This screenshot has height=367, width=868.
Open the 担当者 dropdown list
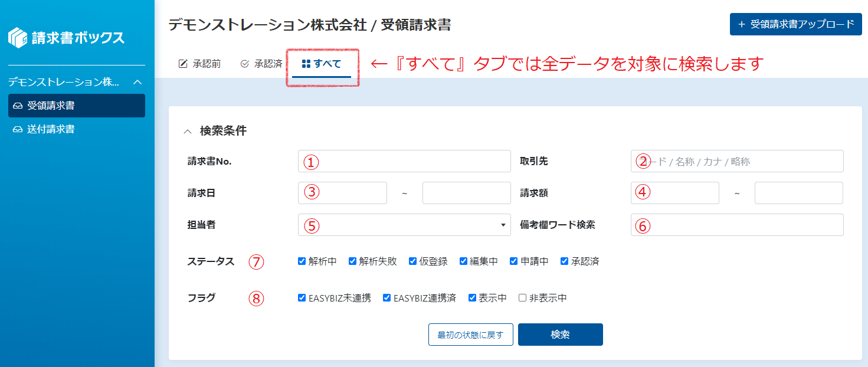click(404, 225)
